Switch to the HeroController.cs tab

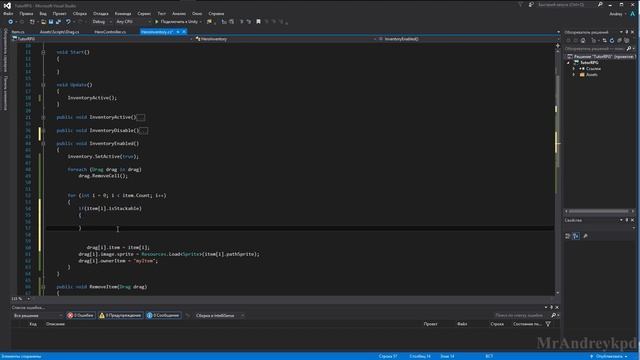click(110, 32)
